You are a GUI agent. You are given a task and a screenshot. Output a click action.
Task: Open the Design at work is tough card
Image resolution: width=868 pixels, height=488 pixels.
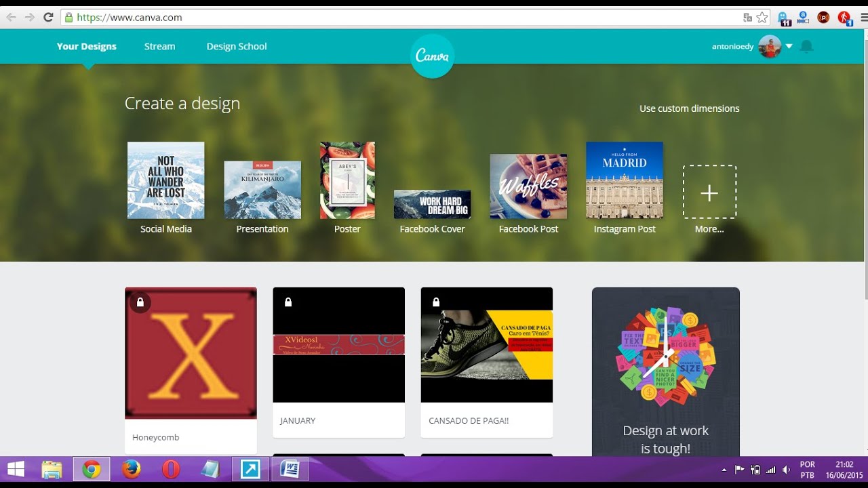click(665, 371)
